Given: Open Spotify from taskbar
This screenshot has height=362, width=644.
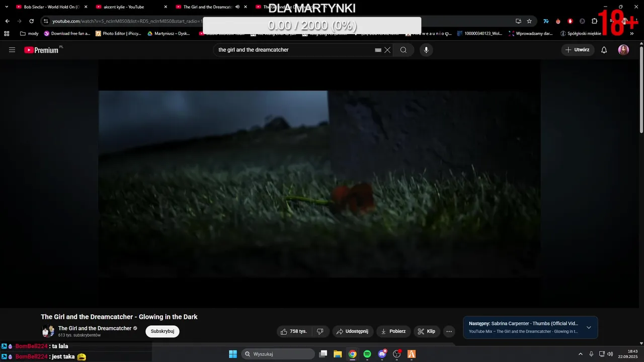Looking at the screenshot, I should coord(367,354).
